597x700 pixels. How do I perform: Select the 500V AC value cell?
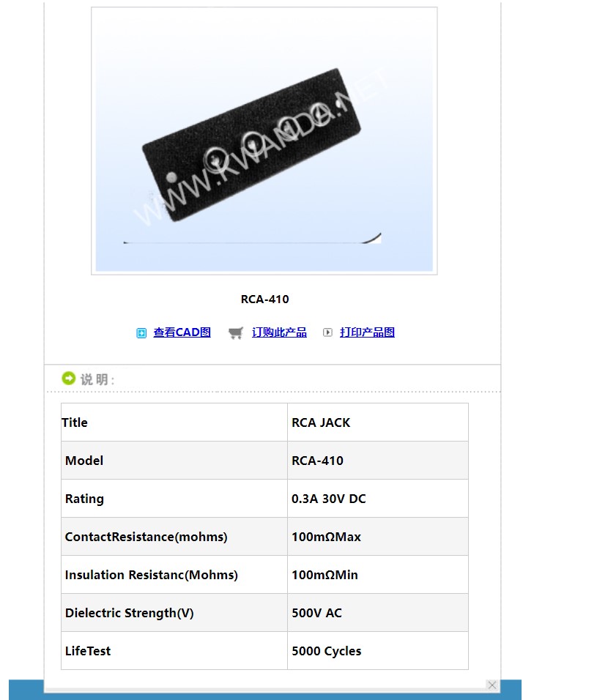(378, 612)
